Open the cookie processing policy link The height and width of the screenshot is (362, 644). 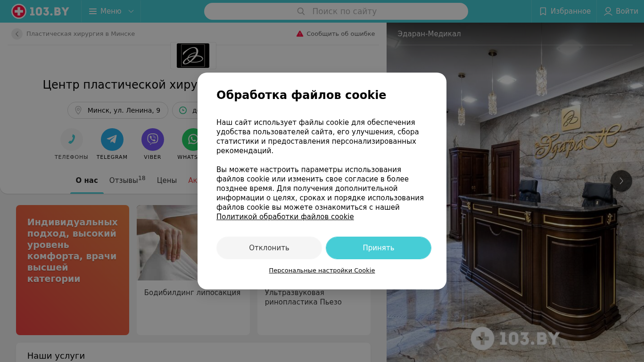[x=285, y=217]
